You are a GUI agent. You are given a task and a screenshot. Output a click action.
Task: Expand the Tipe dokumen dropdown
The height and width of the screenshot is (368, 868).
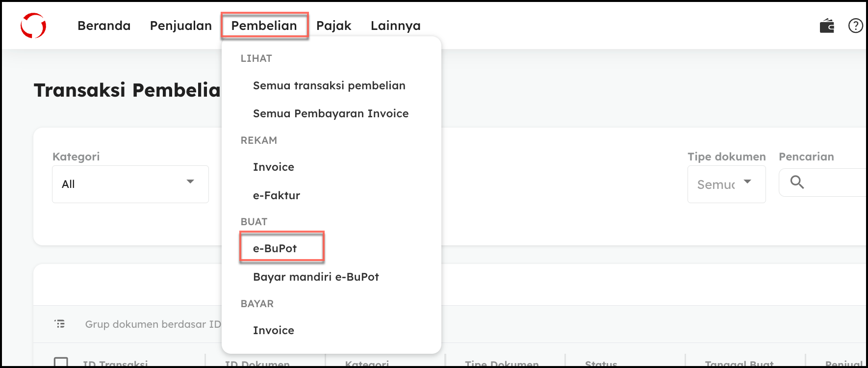[726, 184]
